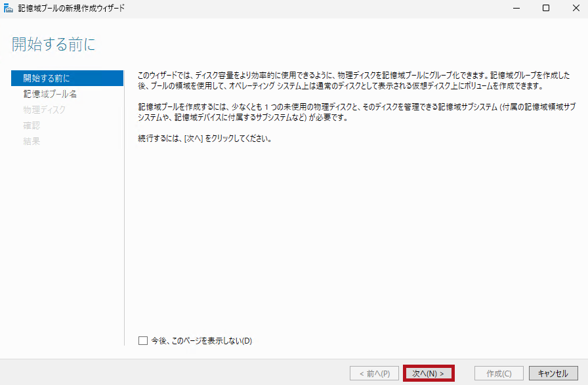Select the 開始する前に step in the sidebar
Screen dimensions: 588x385
coord(46,78)
